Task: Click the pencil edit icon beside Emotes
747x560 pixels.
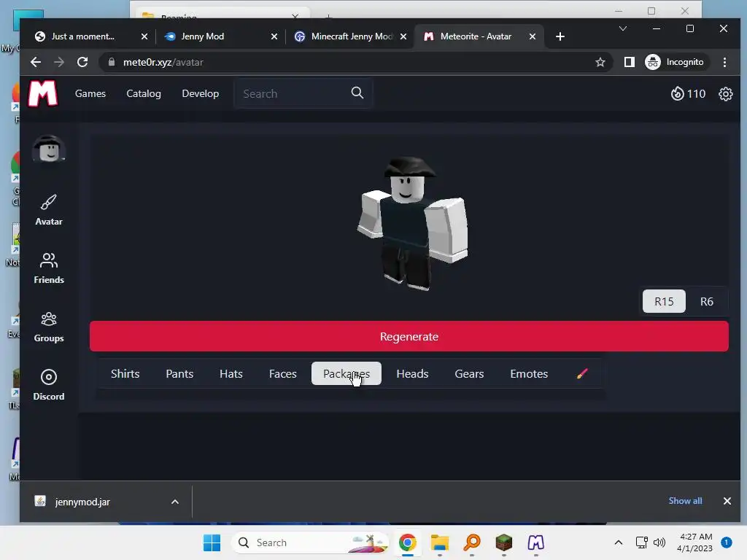Action: 582,374
